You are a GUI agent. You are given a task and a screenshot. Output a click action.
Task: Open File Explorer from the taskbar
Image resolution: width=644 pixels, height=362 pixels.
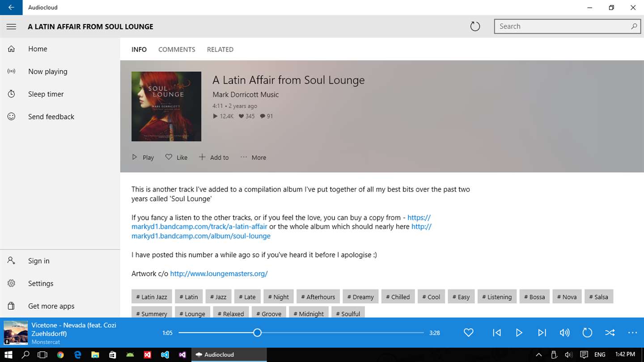click(x=95, y=355)
